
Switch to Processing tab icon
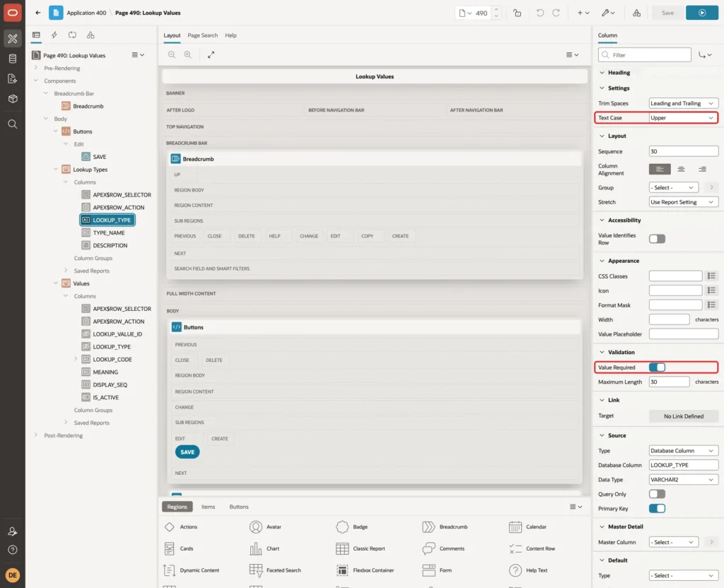pyautogui.click(x=73, y=35)
